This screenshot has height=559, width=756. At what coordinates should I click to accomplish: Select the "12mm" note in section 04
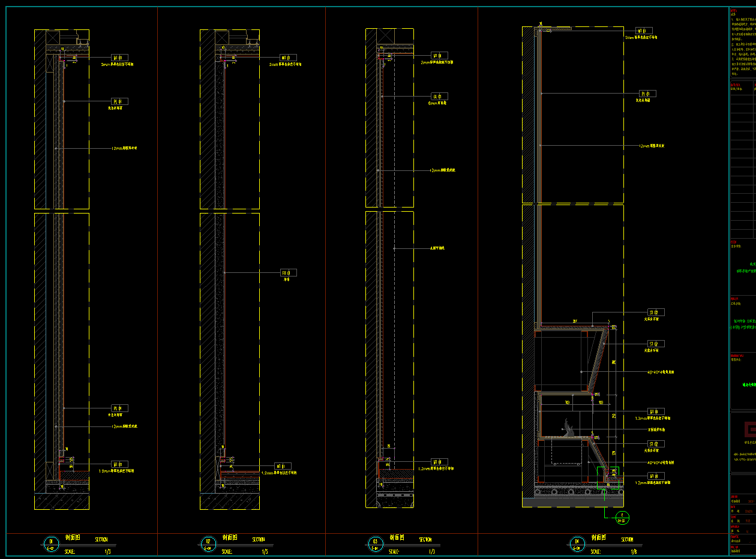tap(651, 146)
